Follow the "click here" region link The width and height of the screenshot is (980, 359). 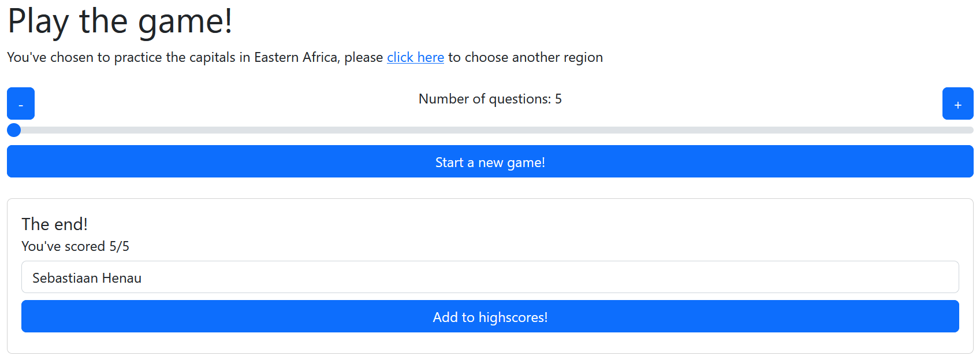415,57
